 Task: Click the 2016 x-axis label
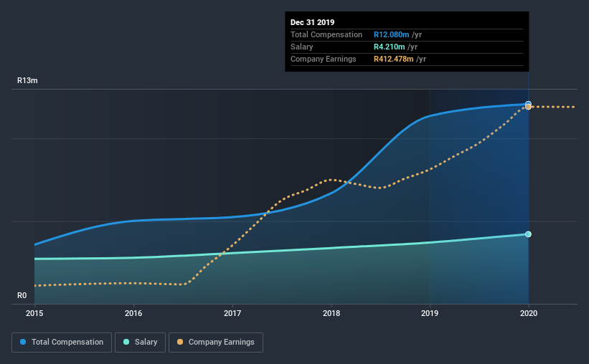[x=133, y=313]
